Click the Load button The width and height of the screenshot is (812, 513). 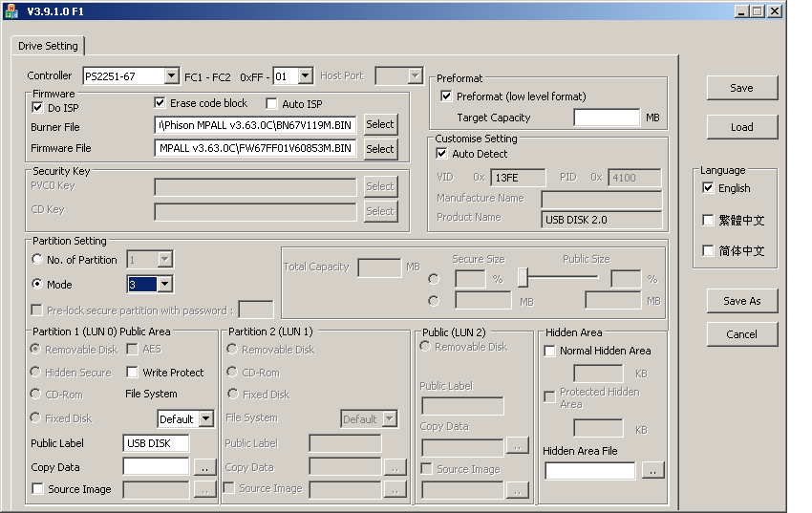click(742, 127)
